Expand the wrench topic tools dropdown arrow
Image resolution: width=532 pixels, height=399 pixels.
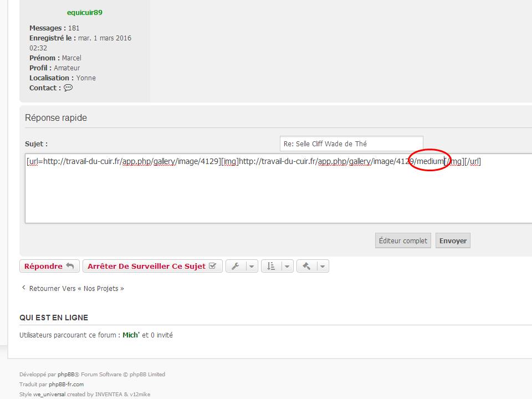(252, 267)
